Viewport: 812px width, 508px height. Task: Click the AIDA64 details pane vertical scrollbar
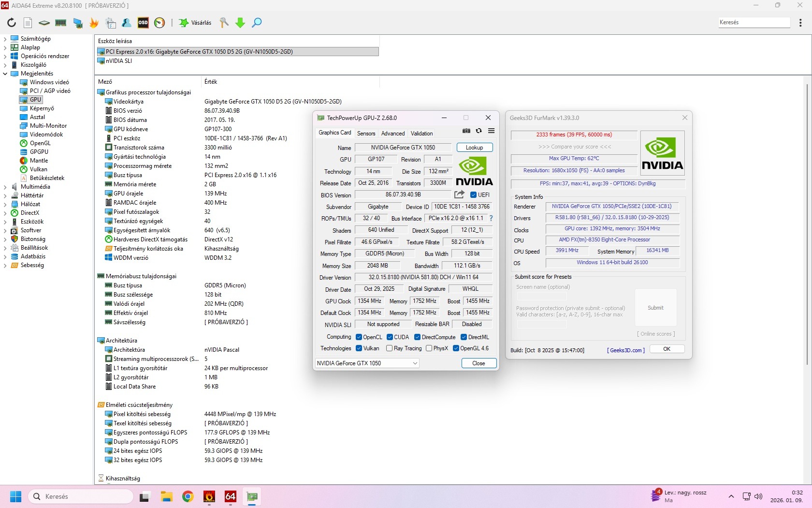click(x=807, y=225)
